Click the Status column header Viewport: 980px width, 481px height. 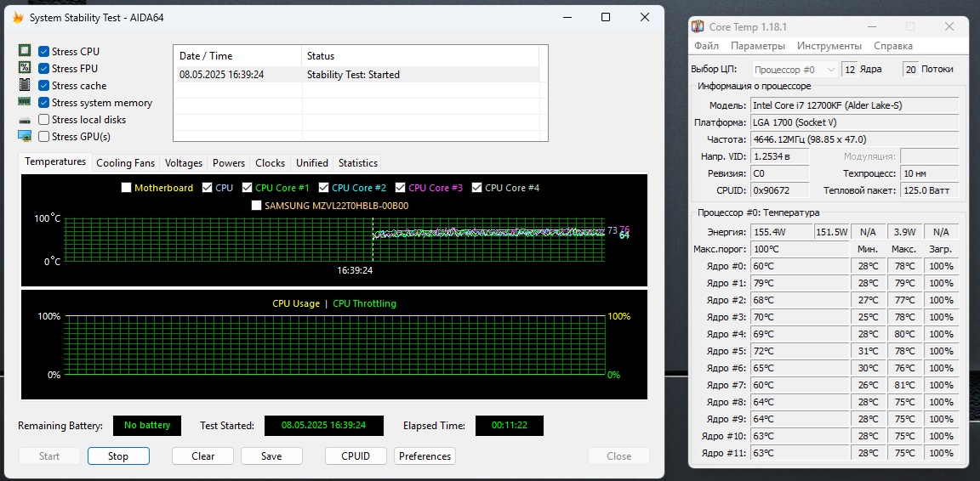click(x=419, y=55)
